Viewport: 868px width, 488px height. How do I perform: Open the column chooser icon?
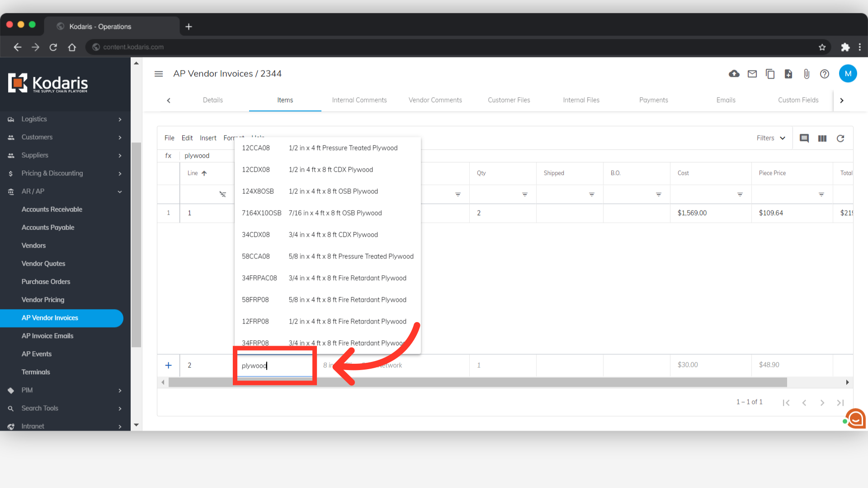[x=822, y=138]
